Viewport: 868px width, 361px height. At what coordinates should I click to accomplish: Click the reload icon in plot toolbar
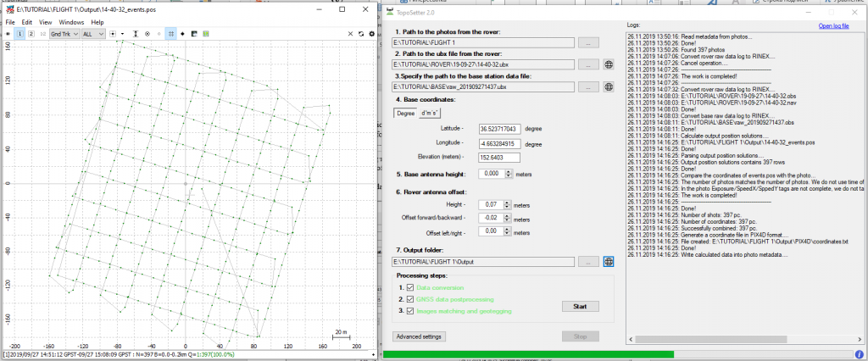point(361,33)
